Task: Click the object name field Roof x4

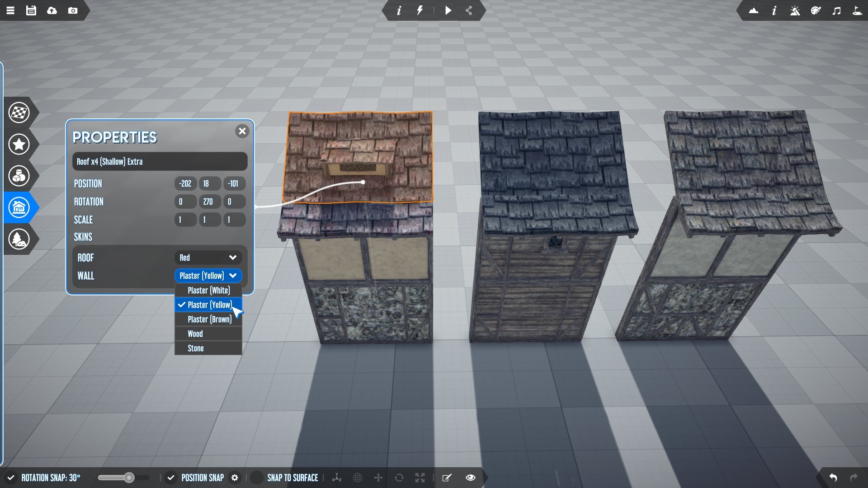Action: (160, 162)
